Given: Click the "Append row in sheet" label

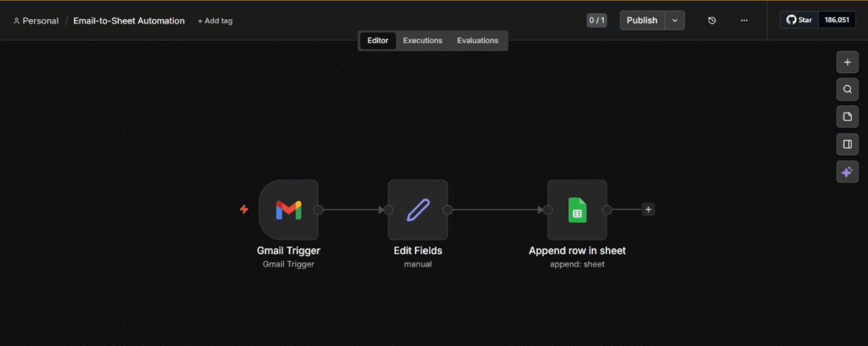Looking at the screenshot, I should (577, 251).
